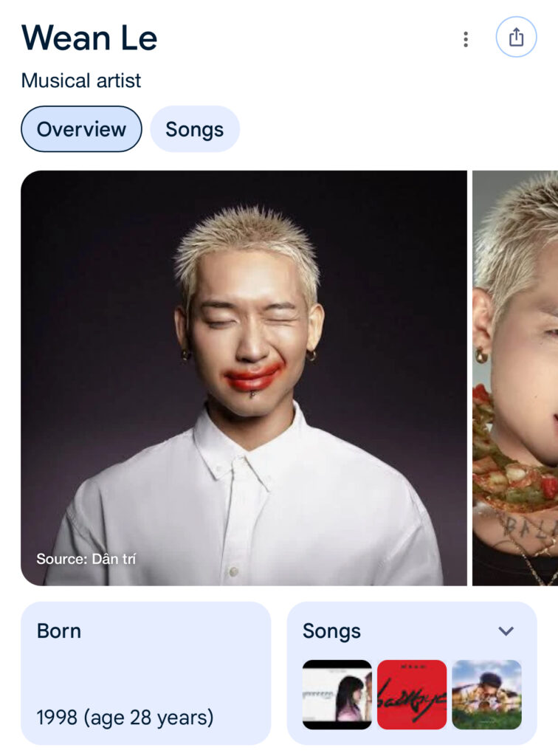The width and height of the screenshot is (558, 756).
Task: Tap the share icon button
Action: [516, 37]
